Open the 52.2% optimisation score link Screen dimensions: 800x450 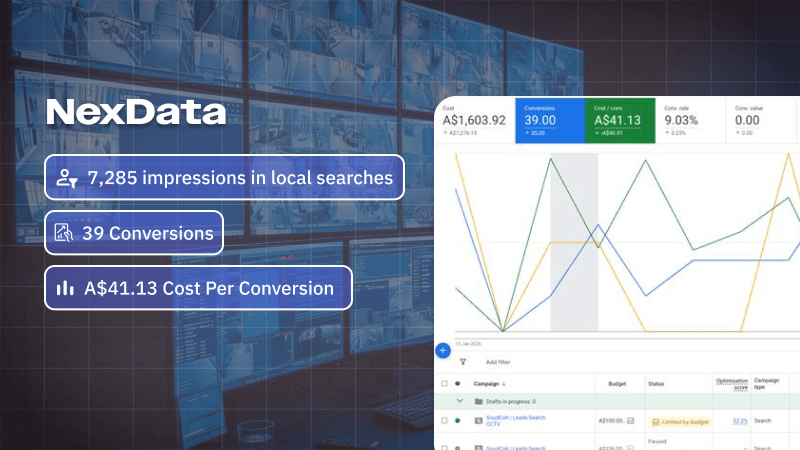(x=740, y=421)
